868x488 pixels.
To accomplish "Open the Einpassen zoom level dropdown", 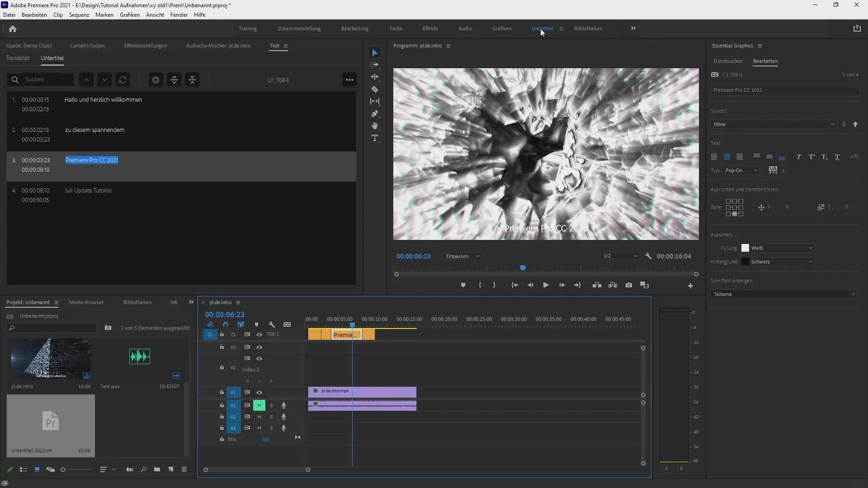I will coord(462,256).
